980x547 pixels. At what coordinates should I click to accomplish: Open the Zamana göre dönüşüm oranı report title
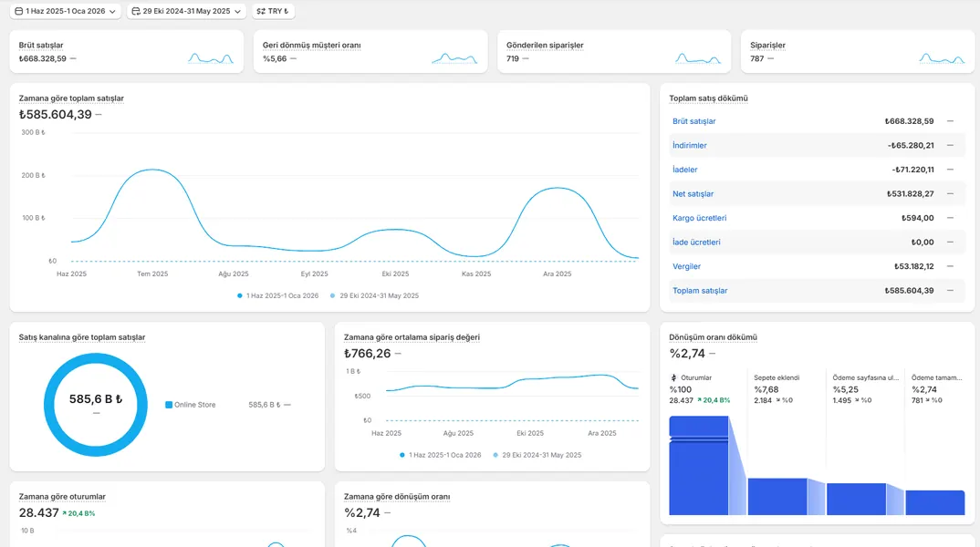click(397, 497)
